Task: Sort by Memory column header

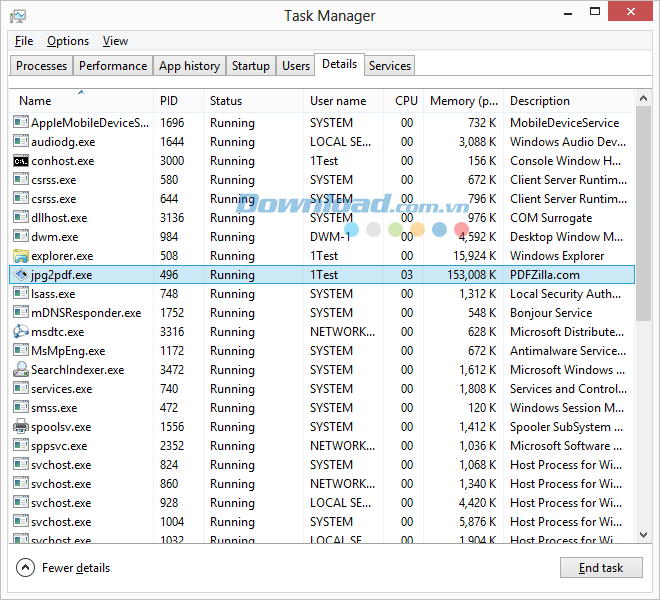Action: pos(464,101)
